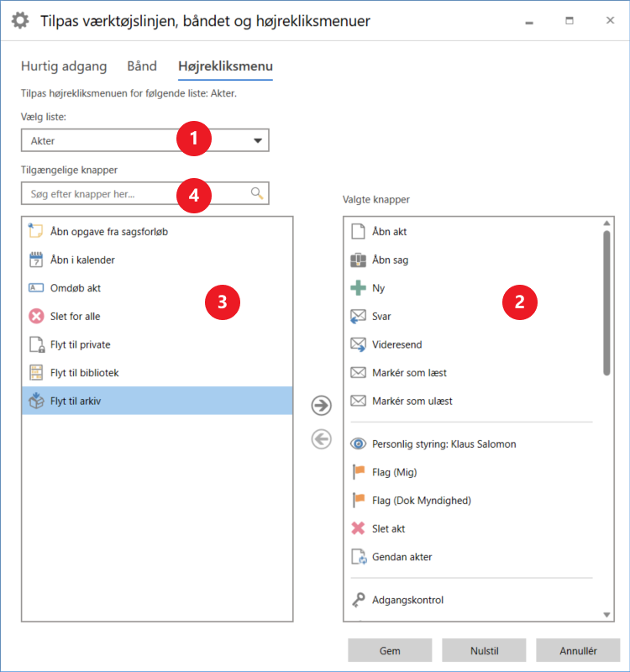
Task: Click the green plus icon 'Ny'
Action: [x=359, y=288]
